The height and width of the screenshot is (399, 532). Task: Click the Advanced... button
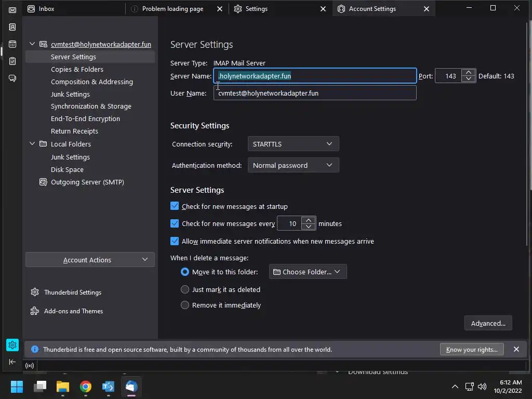(x=488, y=323)
